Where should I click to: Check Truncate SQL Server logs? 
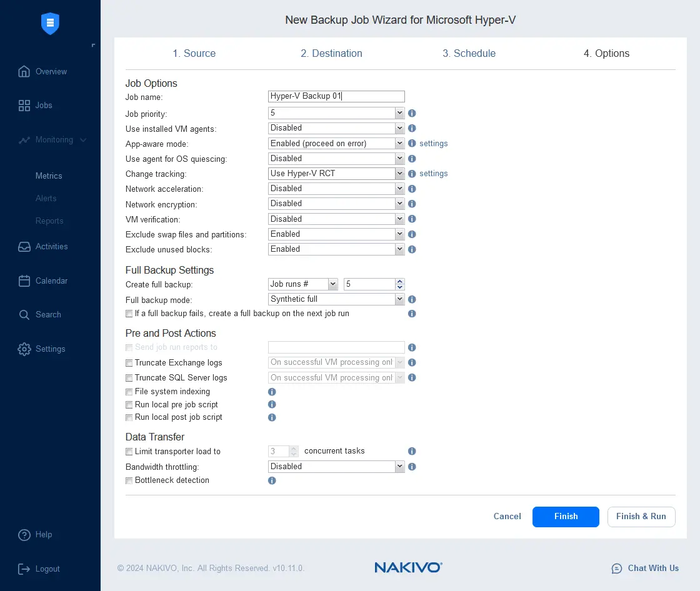point(129,378)
